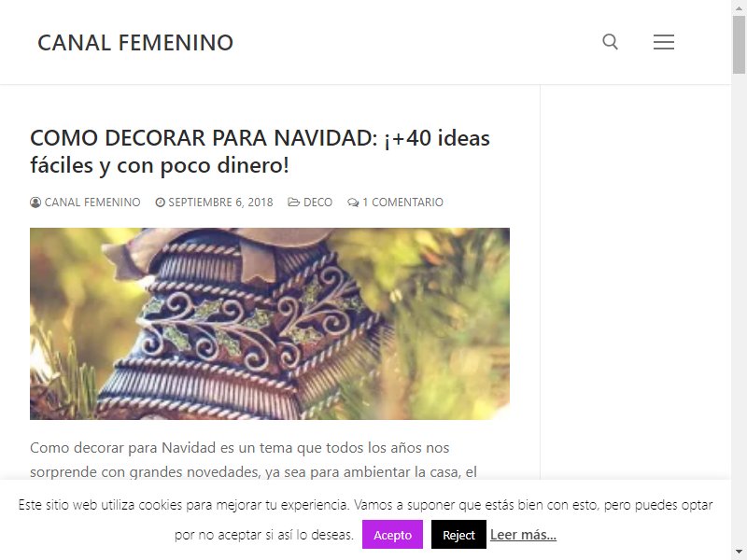
Task: Click the article intro paragraph text
Action: [253, 459]
